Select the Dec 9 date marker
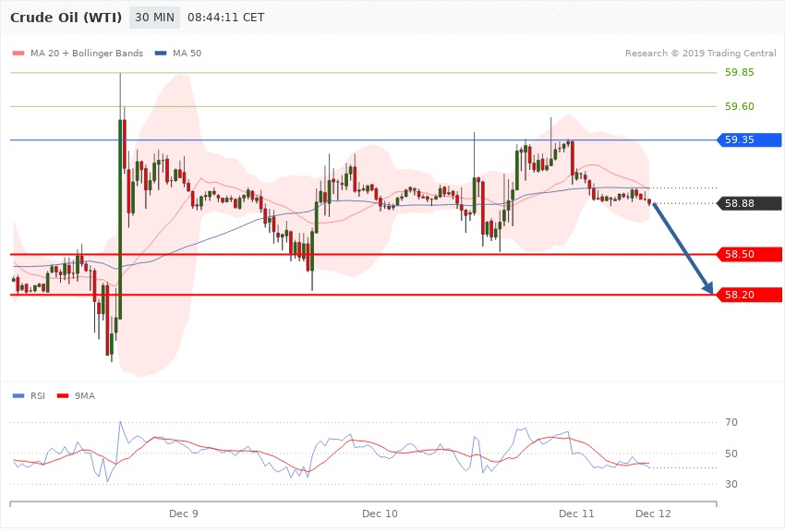This screenshot has width=785, height=532. click(184, 513)
